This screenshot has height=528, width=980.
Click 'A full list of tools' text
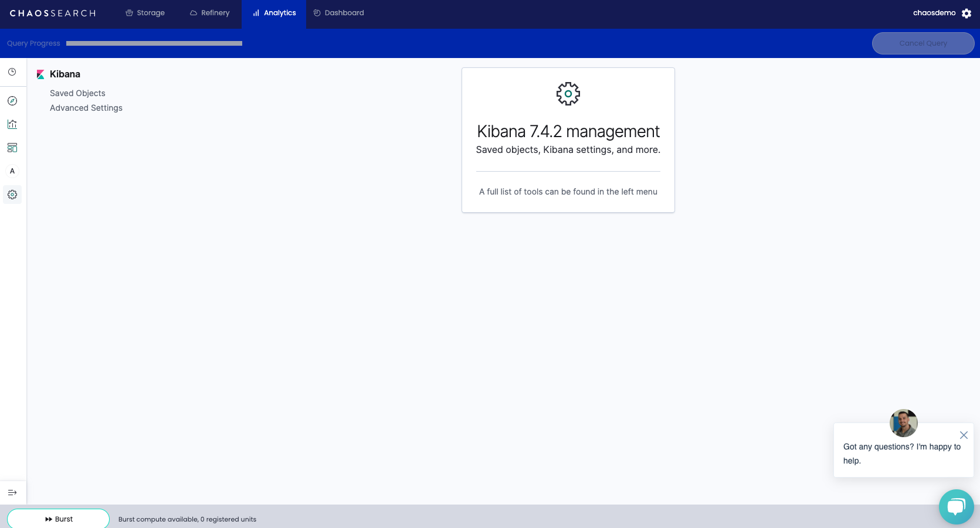coord(568,192)
